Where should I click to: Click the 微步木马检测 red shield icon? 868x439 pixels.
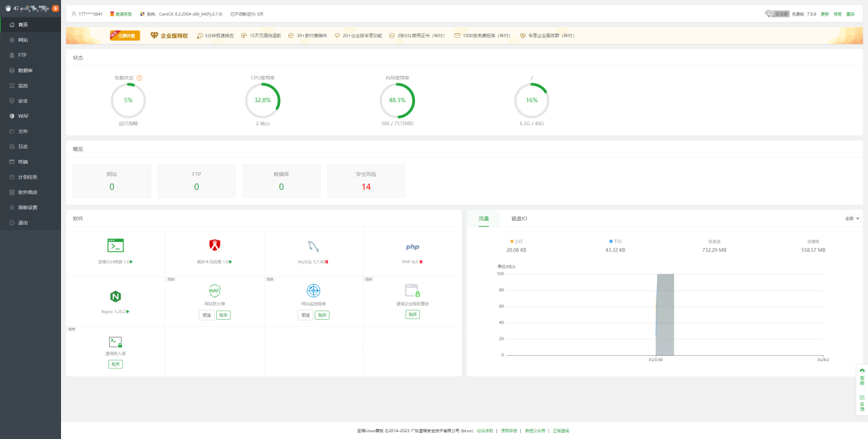click(x=214, y=245)
